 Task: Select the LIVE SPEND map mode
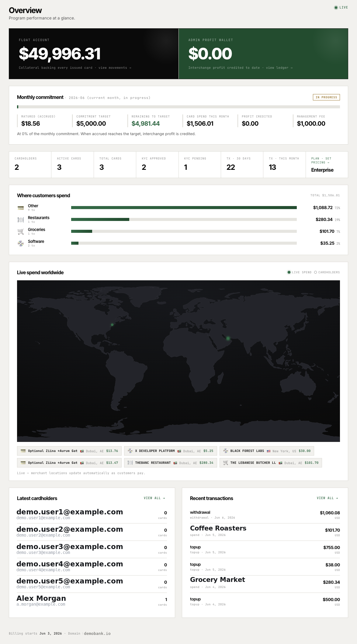click(x=300, y=272)
